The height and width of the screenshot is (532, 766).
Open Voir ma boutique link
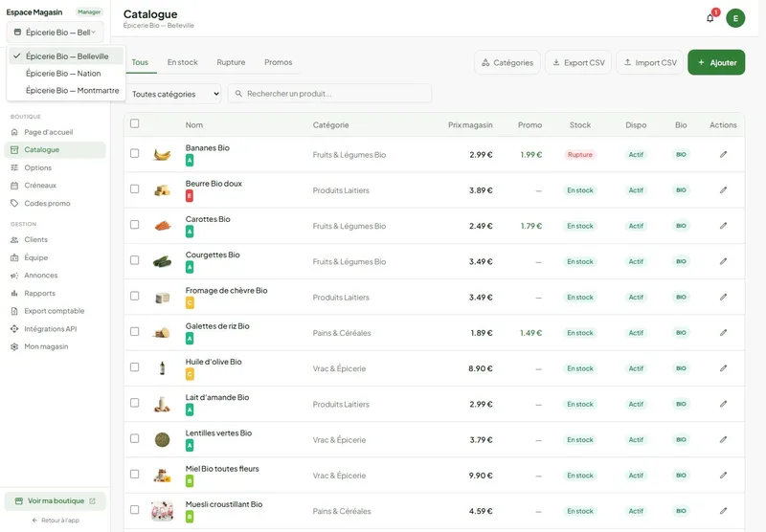click(56, 500)
